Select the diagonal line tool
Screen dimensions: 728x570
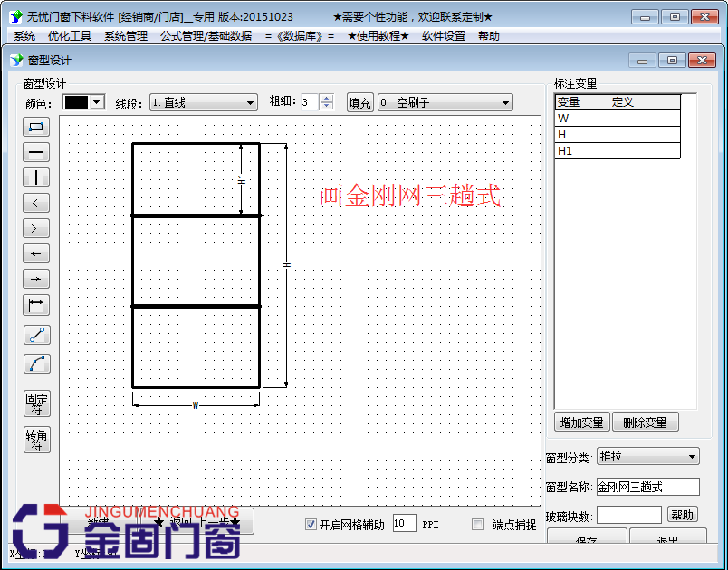tap(36, 334)
